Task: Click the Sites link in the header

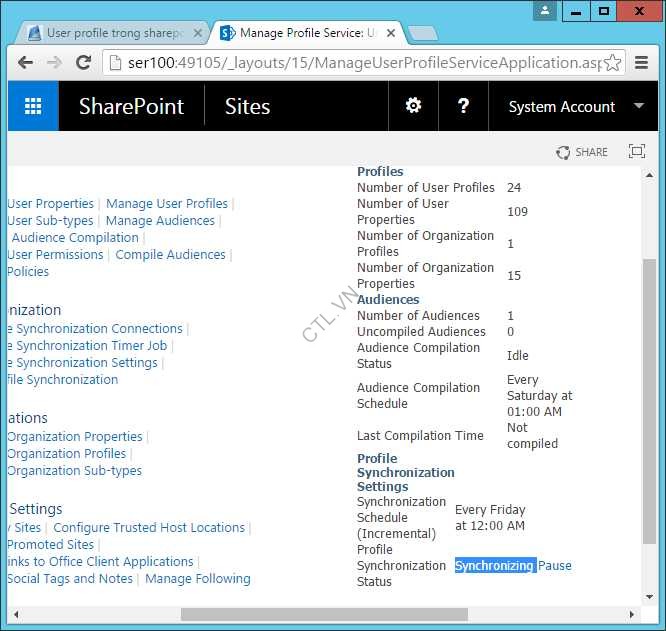Action: pyautogui.click(x=247, y=107)
